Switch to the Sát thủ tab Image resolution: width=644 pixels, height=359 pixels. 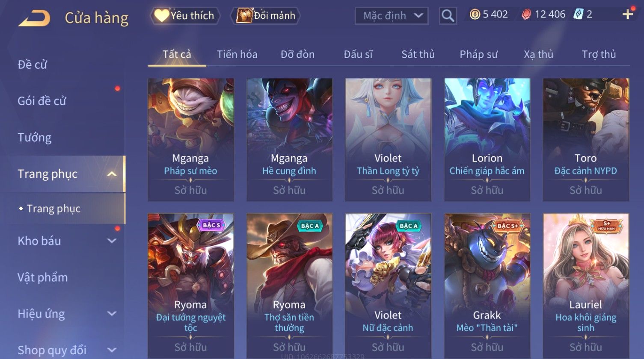pos(418,54)
